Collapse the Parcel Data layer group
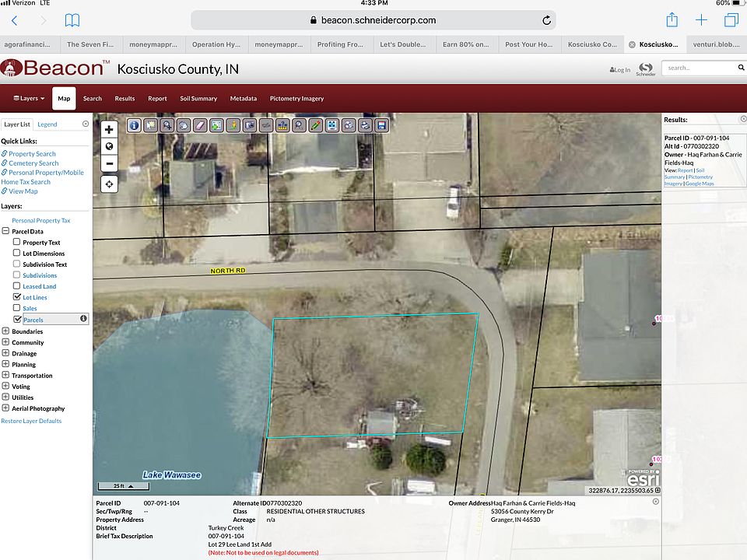This screenshot has height=560, width=747. [5, 230]
